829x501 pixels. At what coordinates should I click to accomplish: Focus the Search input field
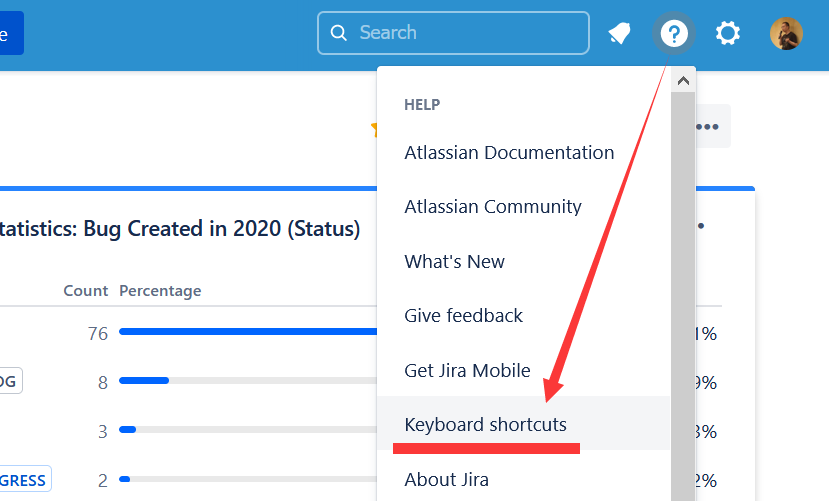point(453,33)
